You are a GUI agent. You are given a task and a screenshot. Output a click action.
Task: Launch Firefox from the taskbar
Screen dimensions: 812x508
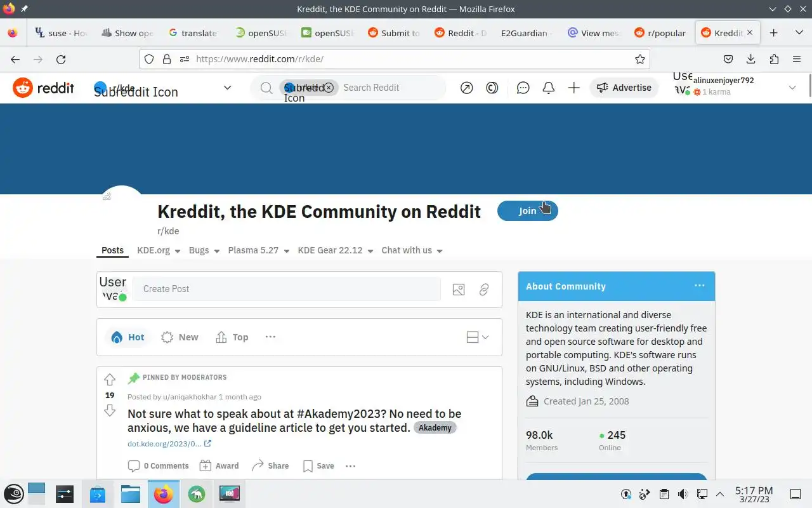[x=164, y=494]
